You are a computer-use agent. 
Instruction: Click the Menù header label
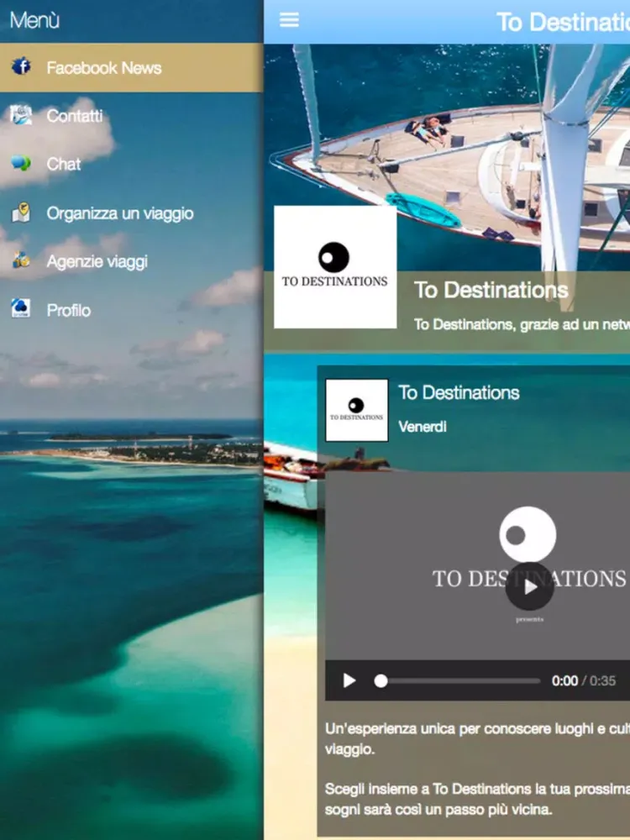[34, 20]
